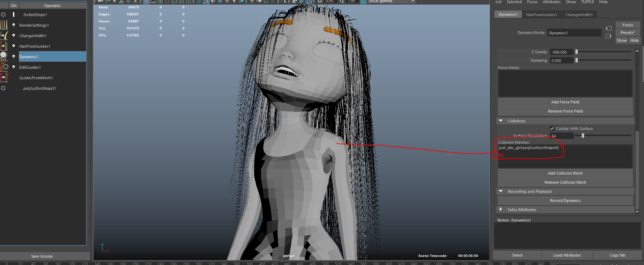
Task: Click the RenderSettings1 operator icon
Action: 4,25
